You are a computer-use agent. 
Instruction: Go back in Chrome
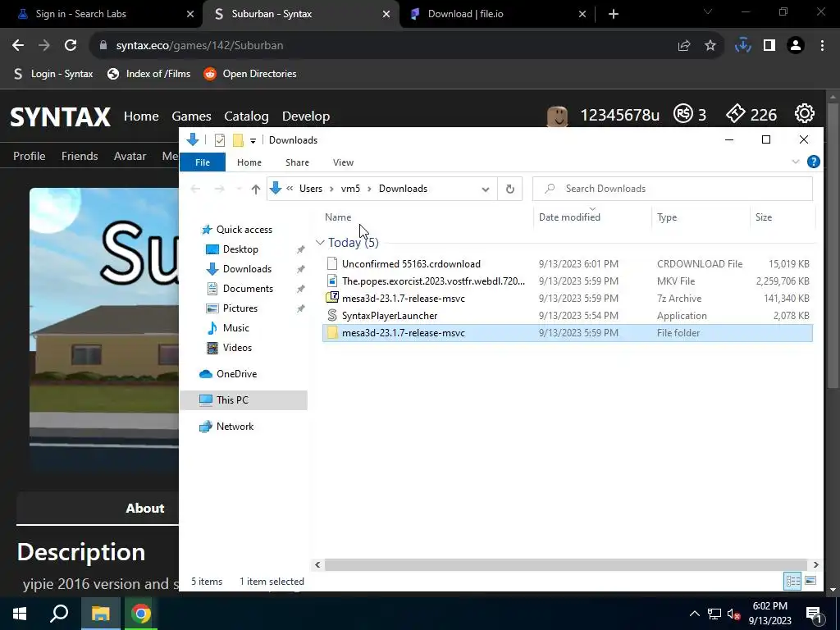point(18,46)
